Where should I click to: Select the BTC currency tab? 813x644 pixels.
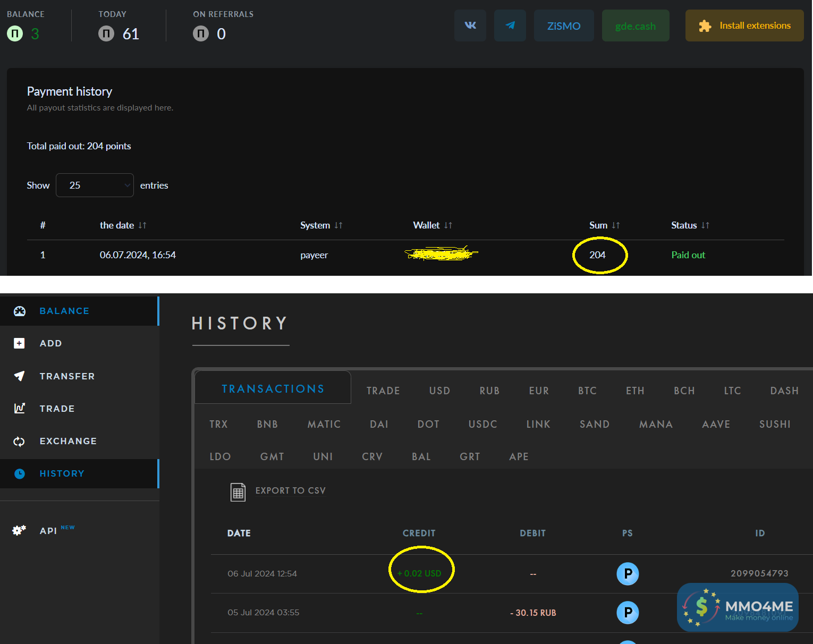coord(587,391)
